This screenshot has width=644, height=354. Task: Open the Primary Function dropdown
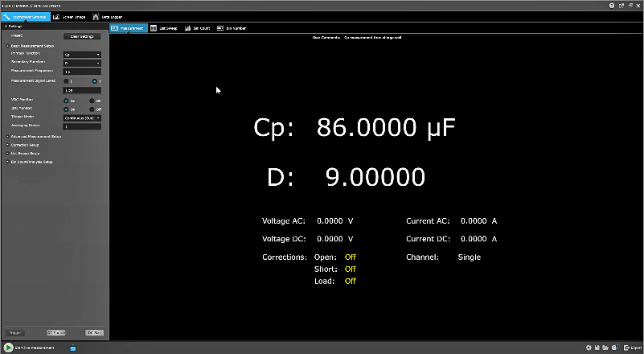[82, 54]
